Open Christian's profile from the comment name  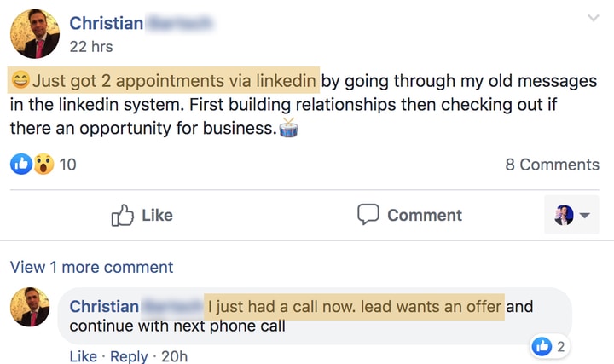[x=104, y=306]
